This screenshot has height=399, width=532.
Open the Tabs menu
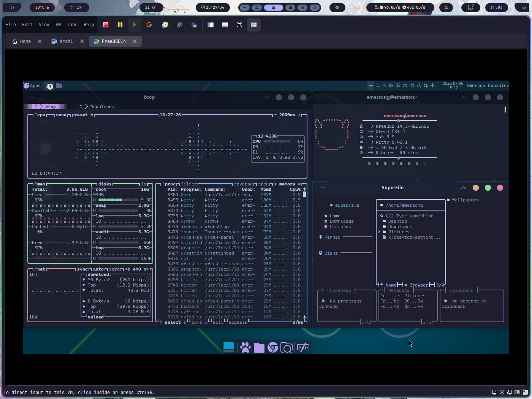[x=72, y=25]
